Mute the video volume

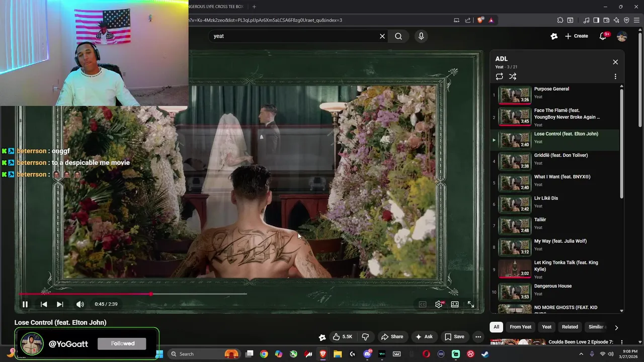(80, 304)
